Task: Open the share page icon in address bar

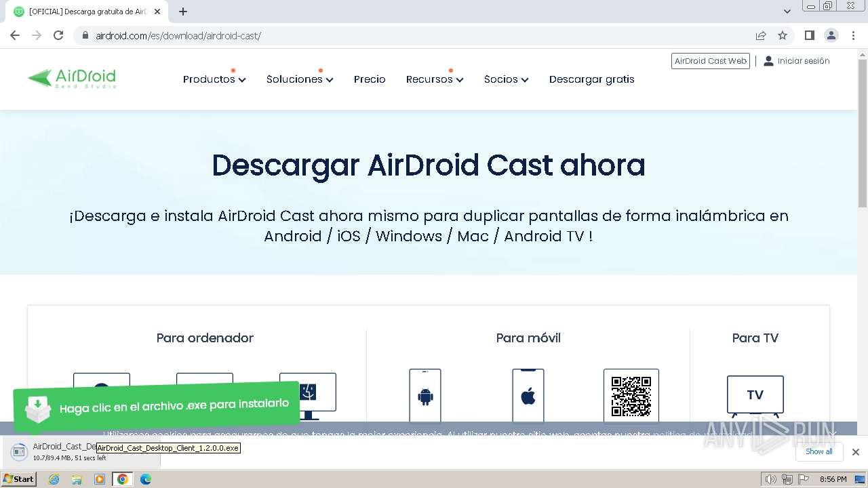Action: [761, 35]
